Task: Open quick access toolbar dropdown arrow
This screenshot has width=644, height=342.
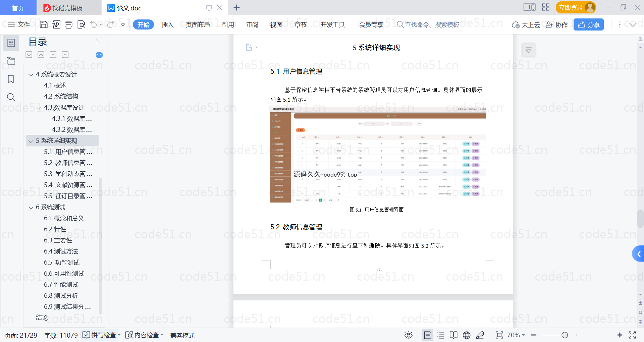Action: tap(123, 24)
